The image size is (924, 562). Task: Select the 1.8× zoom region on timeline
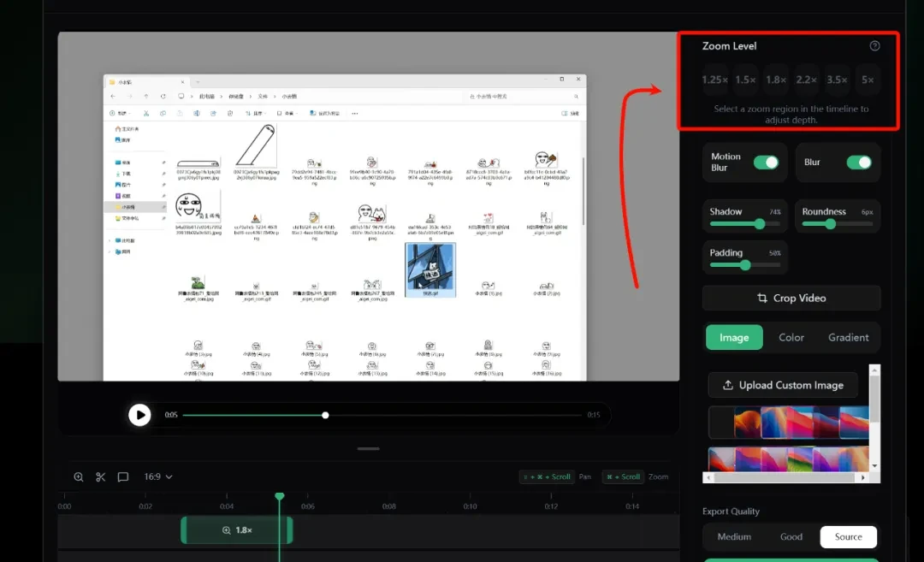(x=237, y=530)
